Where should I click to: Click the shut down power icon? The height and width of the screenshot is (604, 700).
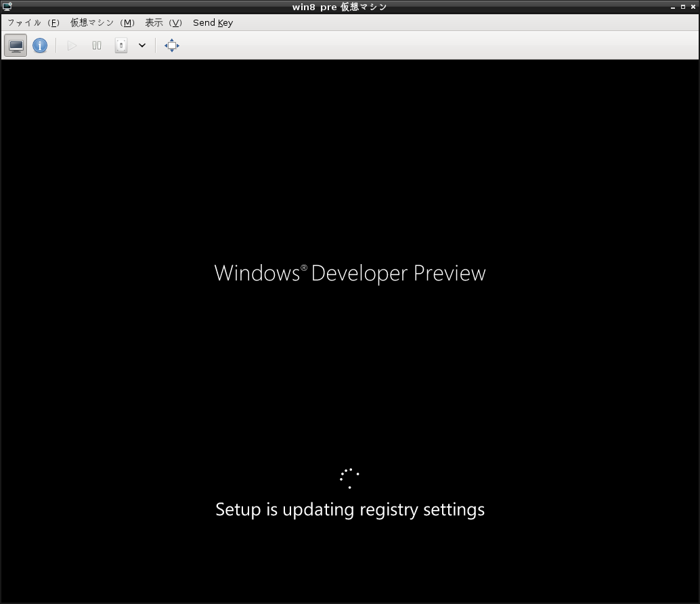121,45
